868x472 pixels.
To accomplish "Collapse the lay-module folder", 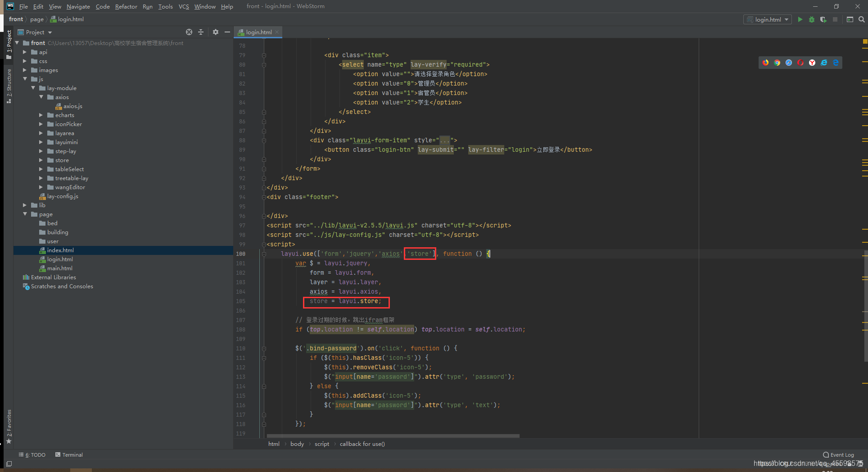I will pos(33,88).
